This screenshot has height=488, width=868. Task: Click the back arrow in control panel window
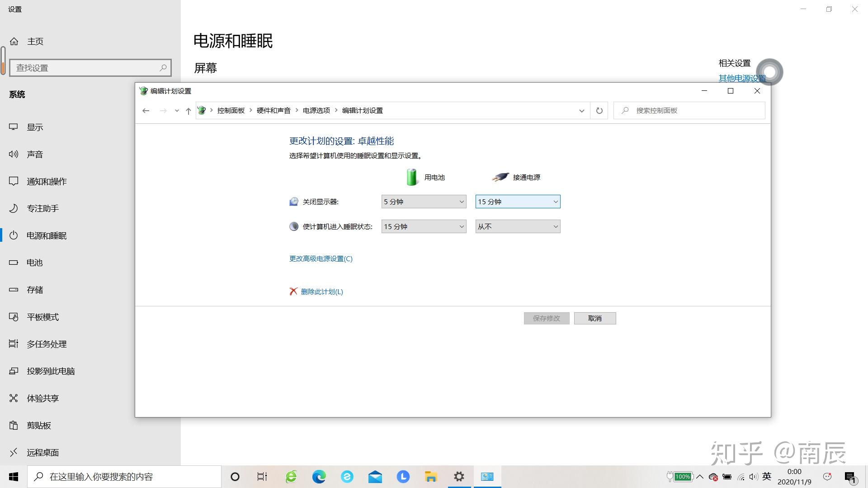click(146, 111)
